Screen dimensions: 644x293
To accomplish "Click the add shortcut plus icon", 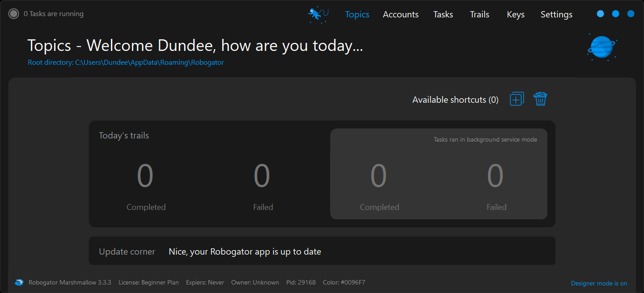I will 517,99.
